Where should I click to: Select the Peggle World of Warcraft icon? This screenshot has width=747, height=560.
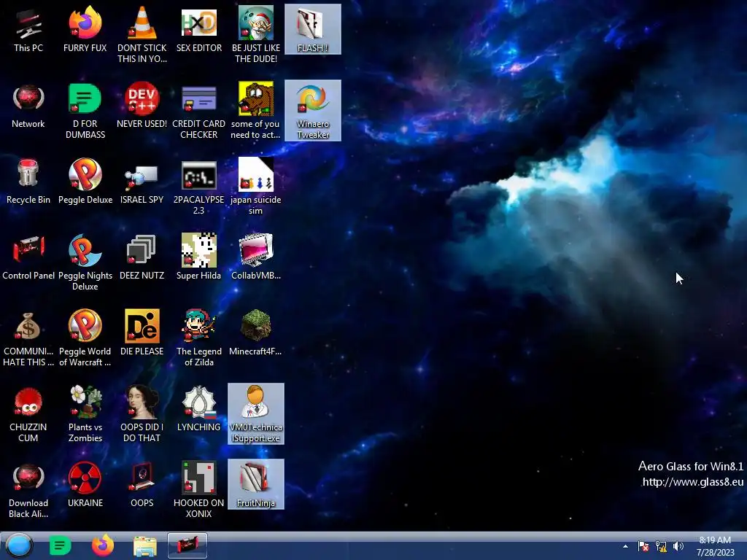click(x=85, y=338)
